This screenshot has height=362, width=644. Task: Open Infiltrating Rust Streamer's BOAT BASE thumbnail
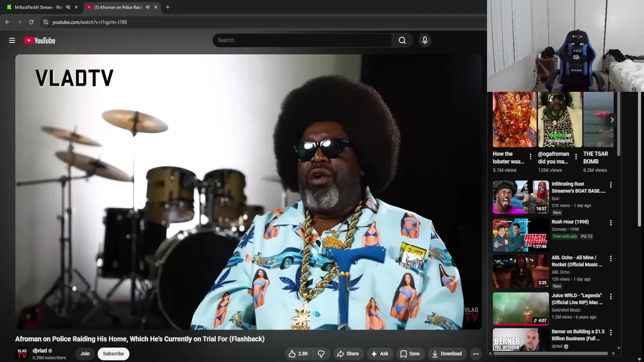coord(521,197)
